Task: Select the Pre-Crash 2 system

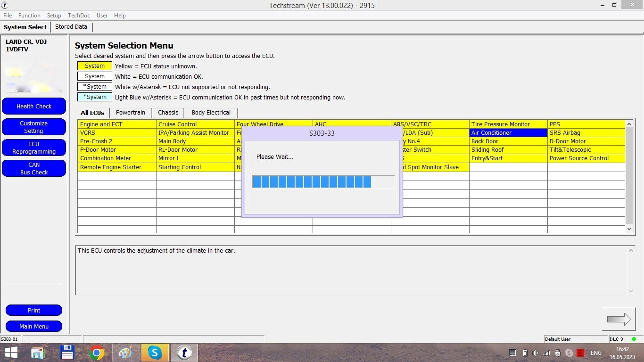Action: 117,141
